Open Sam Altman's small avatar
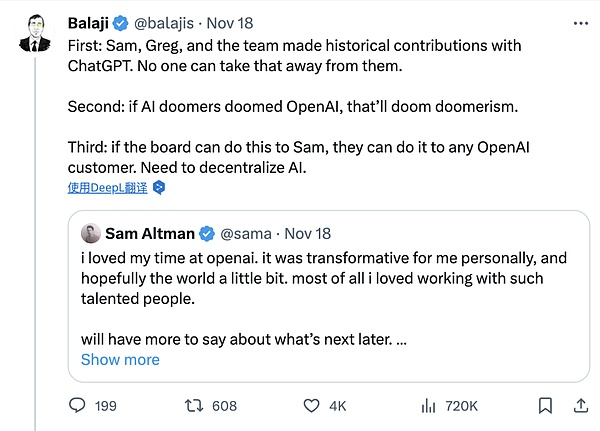The width and height of the screenshot is (600, 431). [x=89, y=234]
